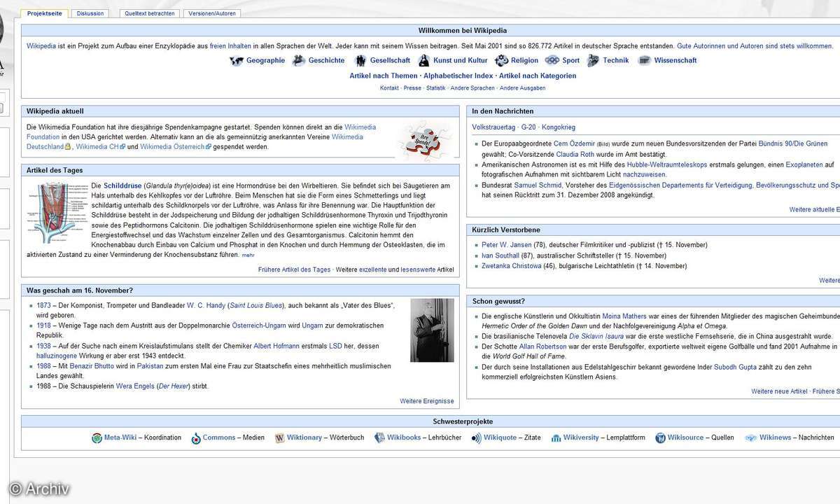Open the Quelltext betrachten tab
The width and height of the screenshot is (840, 504).
click(150, 13)
